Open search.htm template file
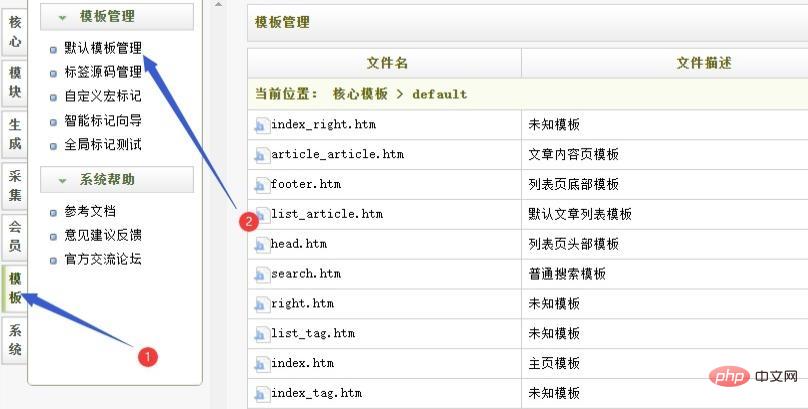The height and width of the screenshot is (409, 808). coord(306,274)
